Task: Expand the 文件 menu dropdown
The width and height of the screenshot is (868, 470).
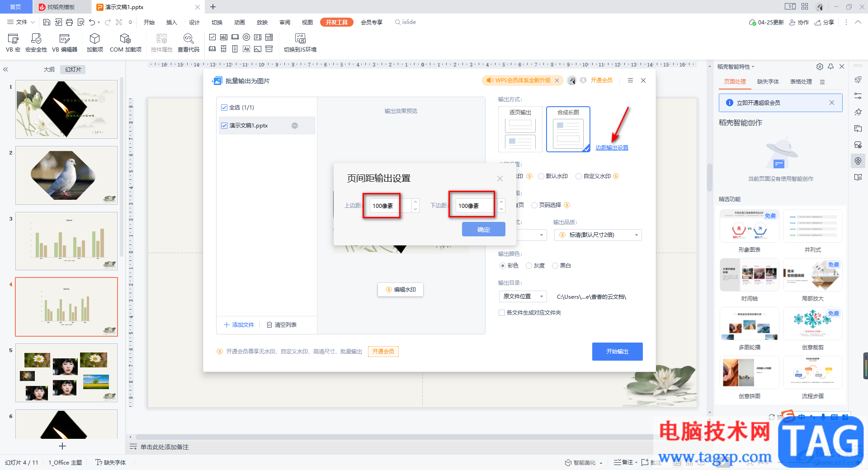Action: coord(21,22)
